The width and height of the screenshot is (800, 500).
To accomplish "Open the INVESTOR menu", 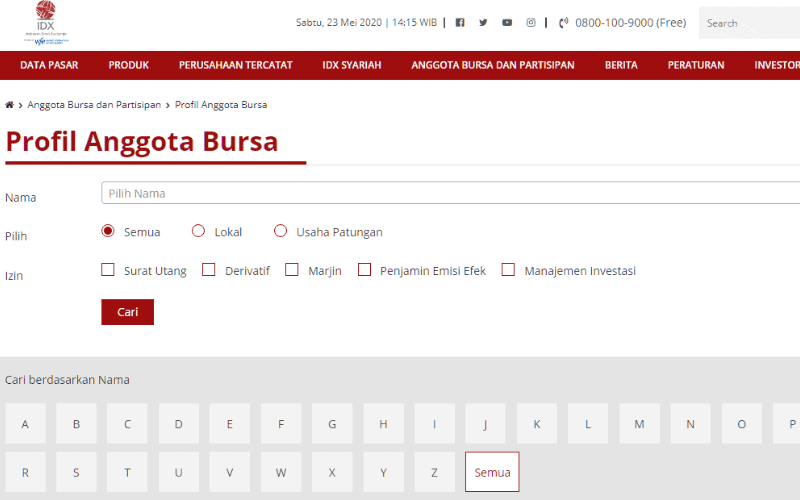I will (777, 65).
